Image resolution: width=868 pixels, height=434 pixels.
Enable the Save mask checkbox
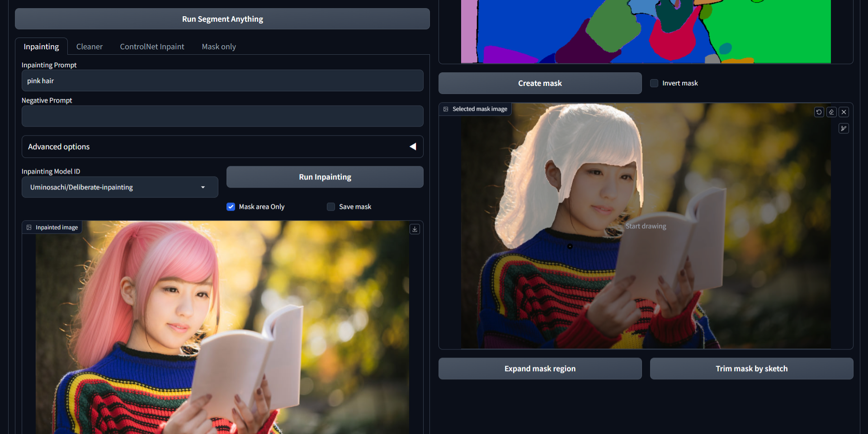(x=331, y=207)
